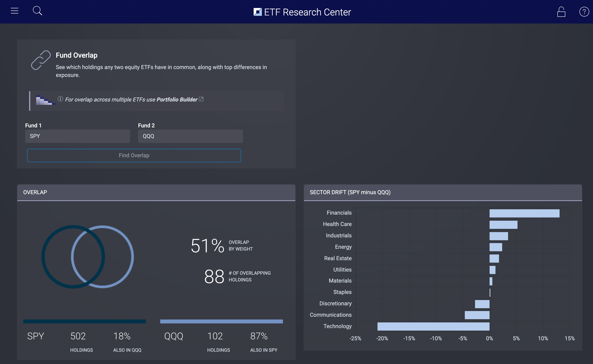
Task: Click the Fund 2 QQQ input field
Action: 190,136
